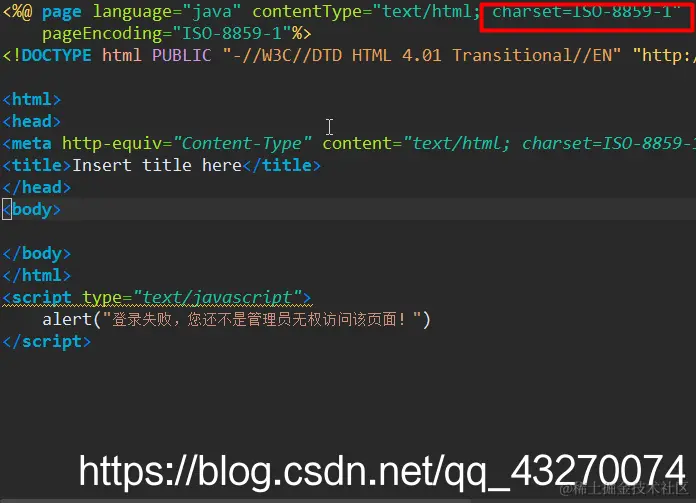Click the opening <title> tag

[37, 165]
